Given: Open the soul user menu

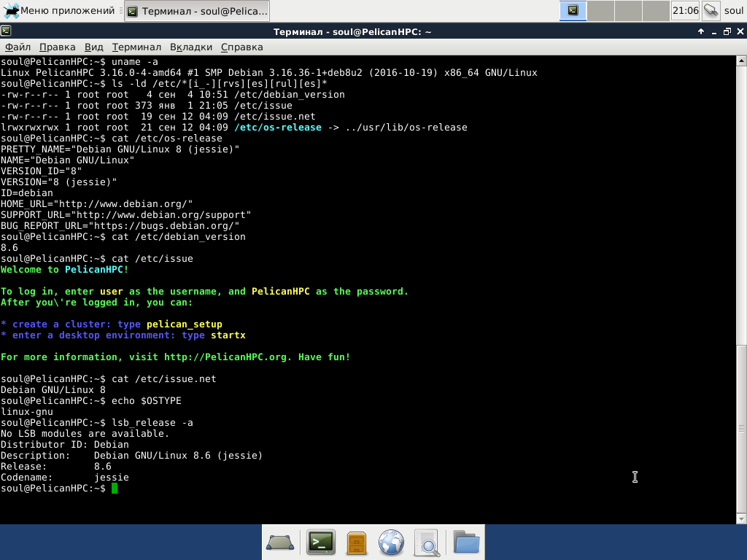Looking at the screenshot, I should pos(733,10).
